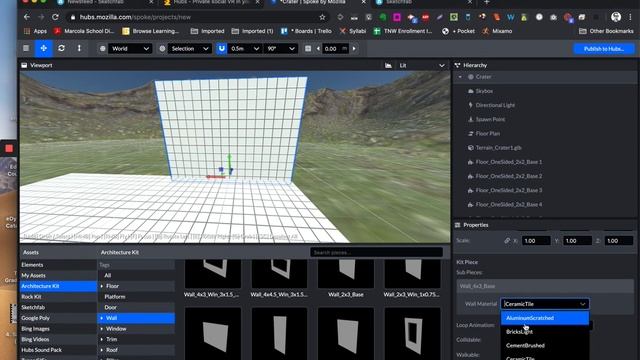Viewport: 640px width, 360px height.
Task: Open the Bing Videos source
Action: 58,339
